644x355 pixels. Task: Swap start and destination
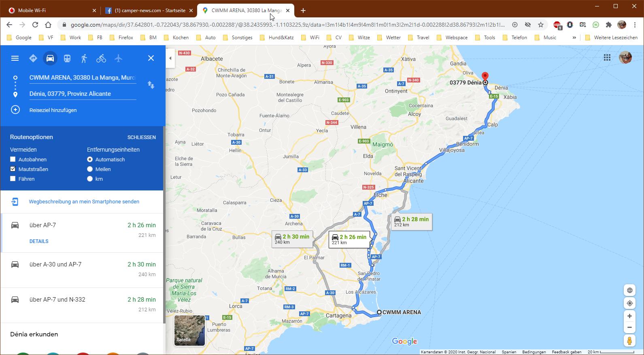tap(151, 85)
